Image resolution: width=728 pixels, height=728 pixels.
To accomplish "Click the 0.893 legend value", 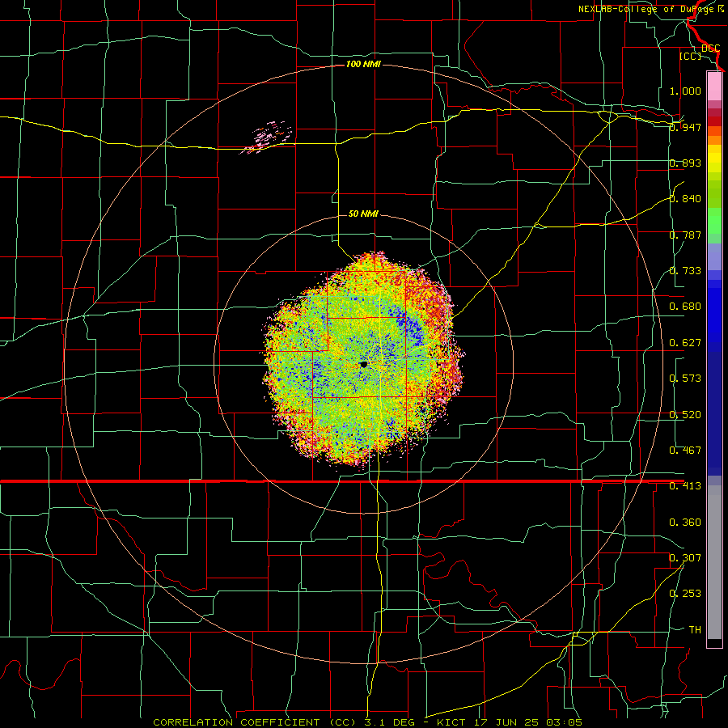I will pos(685,163).
